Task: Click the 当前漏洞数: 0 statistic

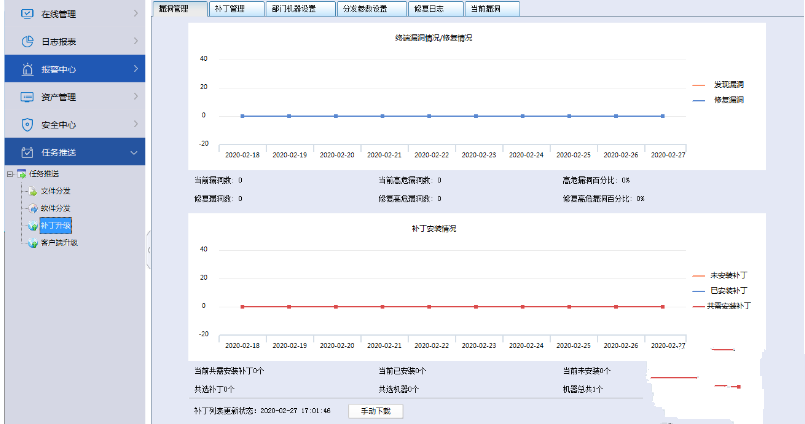Action: 218,181
